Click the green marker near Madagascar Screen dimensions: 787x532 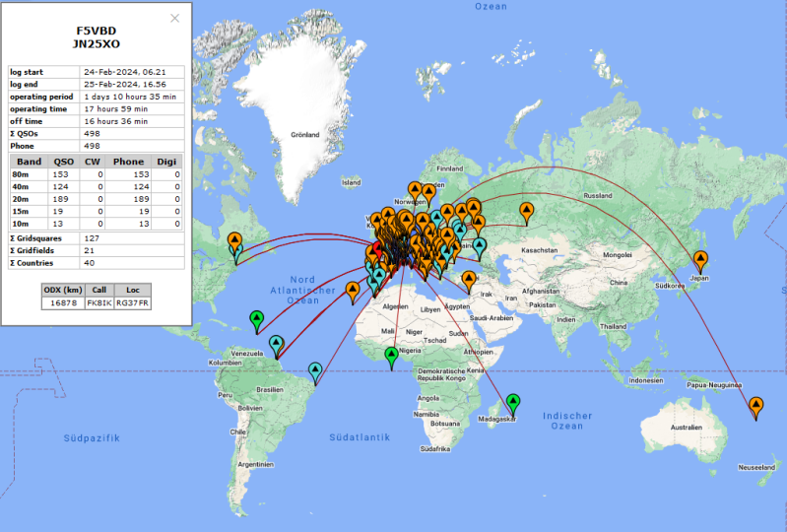point(513,403)
